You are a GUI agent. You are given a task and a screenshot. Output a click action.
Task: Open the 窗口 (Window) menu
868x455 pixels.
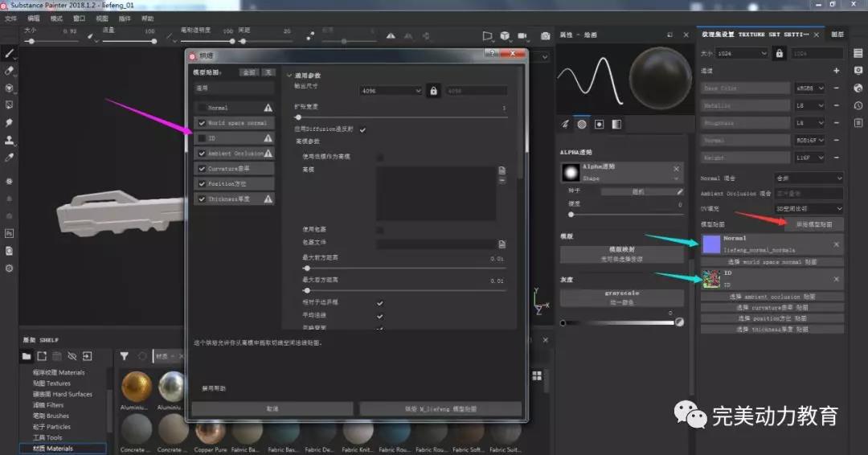[79, 18]
